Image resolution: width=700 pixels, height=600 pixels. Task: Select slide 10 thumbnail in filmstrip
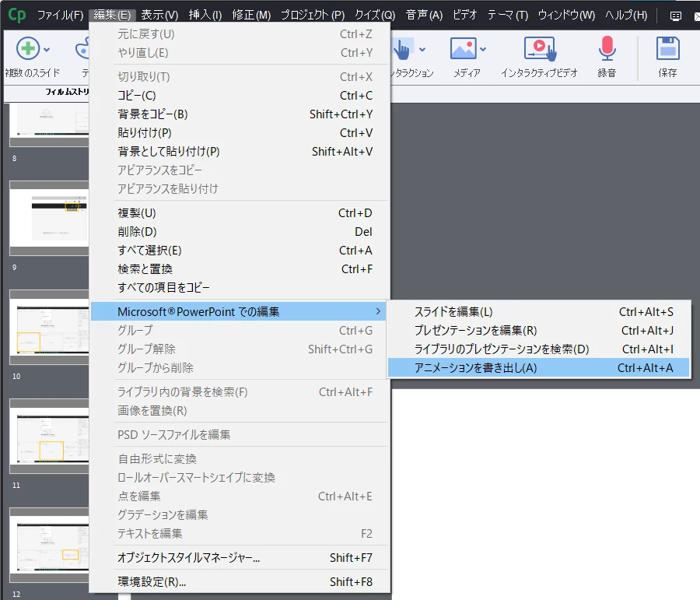click(50, 328)
